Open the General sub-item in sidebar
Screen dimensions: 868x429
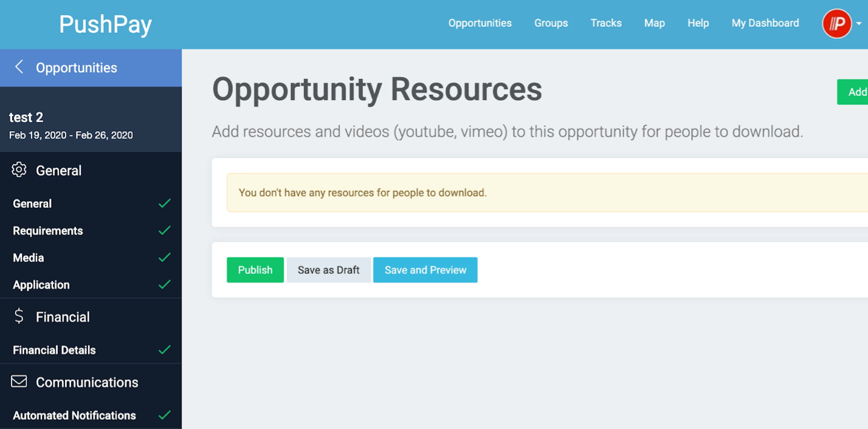32,204
